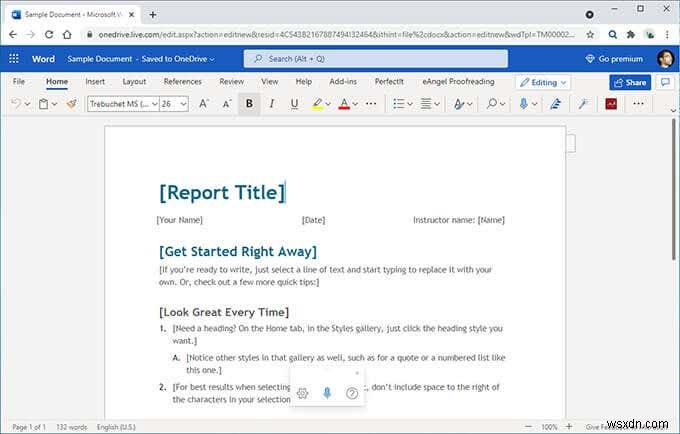Open the account profile picture
The image size is (680, 434).
665,59
